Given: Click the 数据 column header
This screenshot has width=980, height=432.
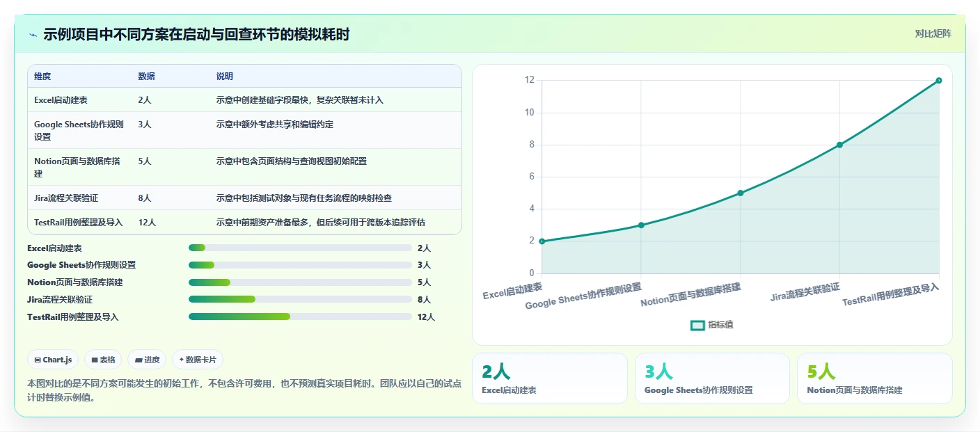Looking at the screenshot, I should coord(147,76).
